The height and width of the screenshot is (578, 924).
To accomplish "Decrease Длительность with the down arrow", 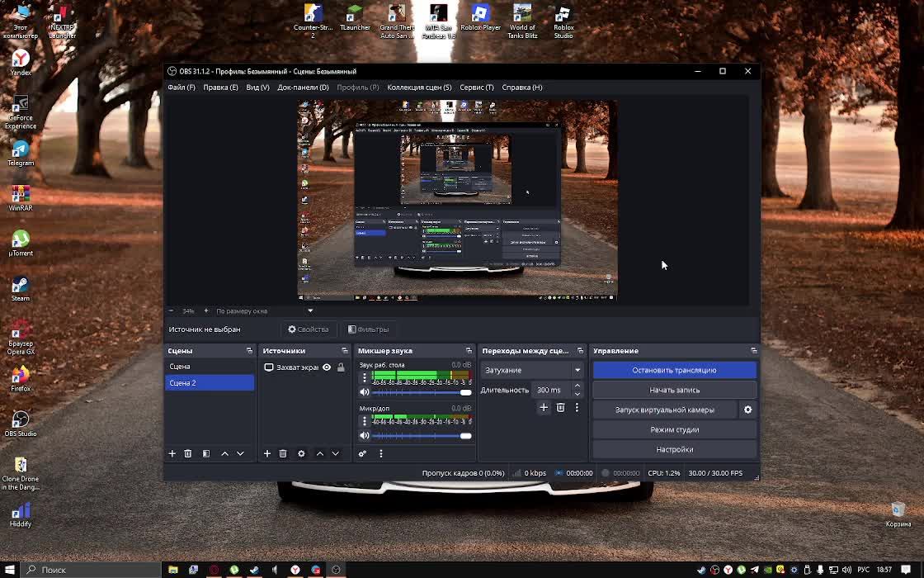I will point(577,394).
